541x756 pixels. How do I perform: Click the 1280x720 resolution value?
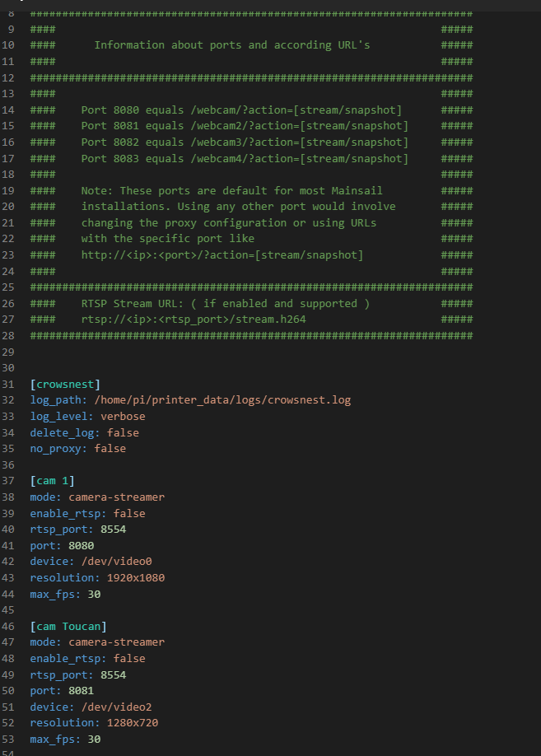point(132,722)
